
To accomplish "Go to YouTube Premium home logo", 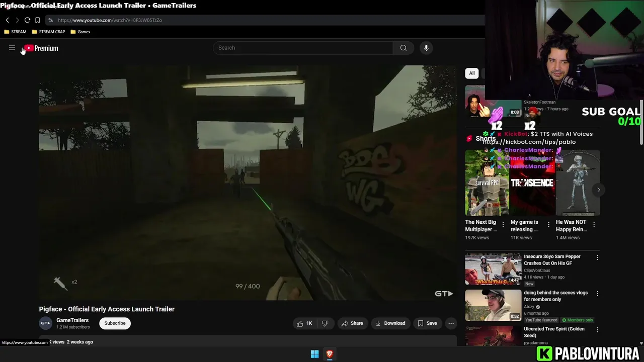I will pyautogui.click(x=41, y=48).
